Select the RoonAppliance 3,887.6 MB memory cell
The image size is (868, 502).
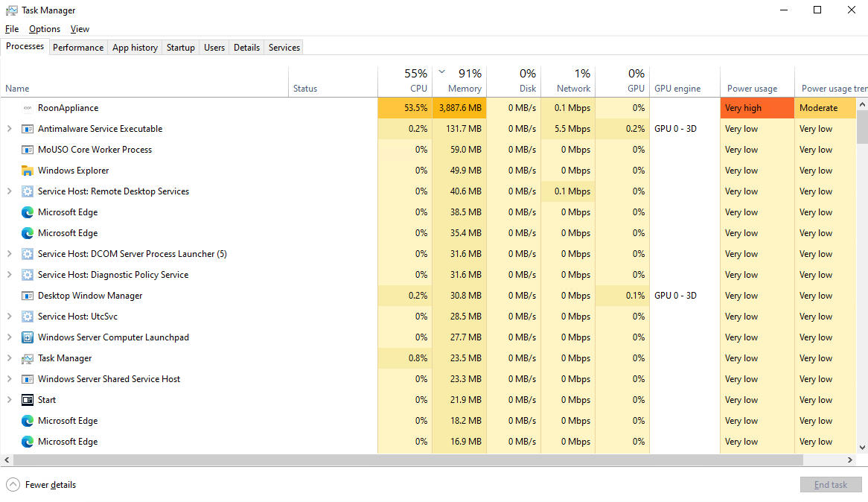coord(459,108)
